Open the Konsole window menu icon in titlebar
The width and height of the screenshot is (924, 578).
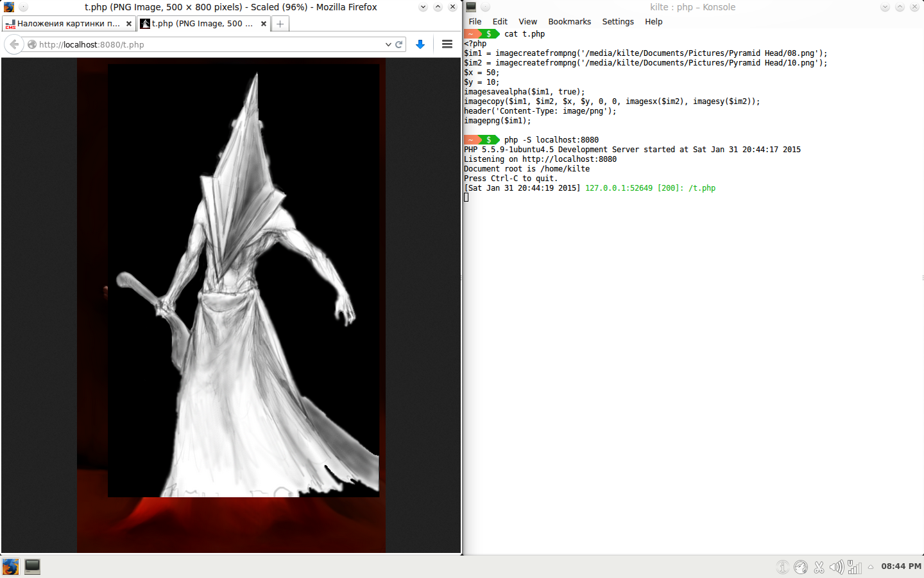coord(471,7)
